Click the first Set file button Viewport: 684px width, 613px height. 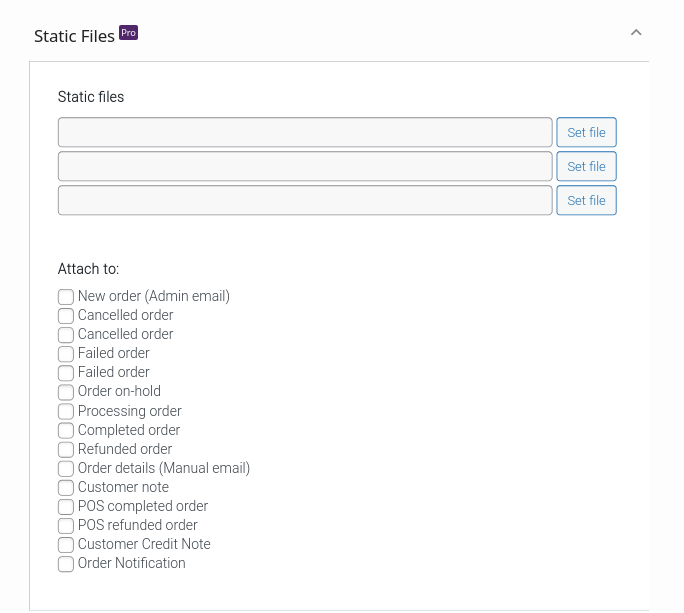586,132
